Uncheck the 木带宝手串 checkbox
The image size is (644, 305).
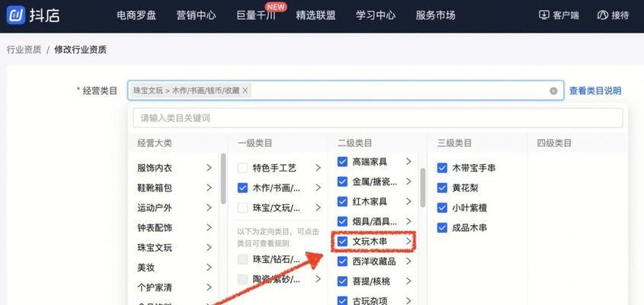[442, 168]
